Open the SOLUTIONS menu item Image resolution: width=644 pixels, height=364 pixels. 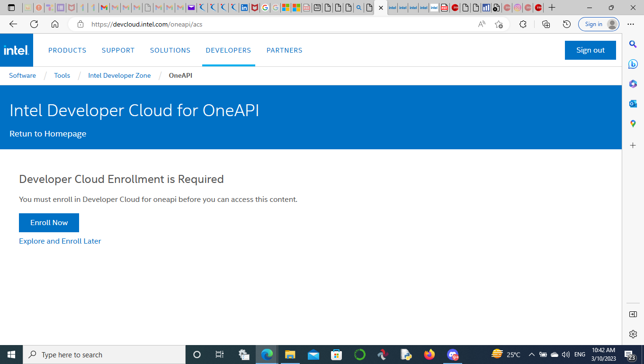[170, 50]
